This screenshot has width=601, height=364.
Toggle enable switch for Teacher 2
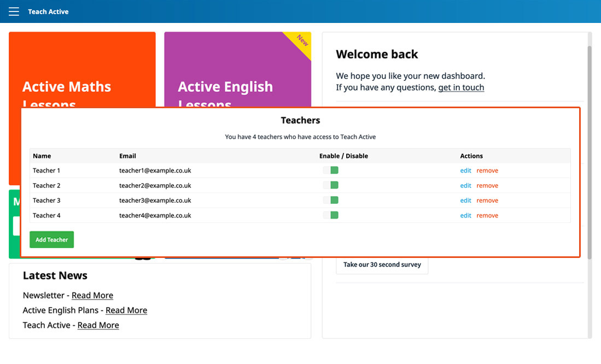pos(330,185)
